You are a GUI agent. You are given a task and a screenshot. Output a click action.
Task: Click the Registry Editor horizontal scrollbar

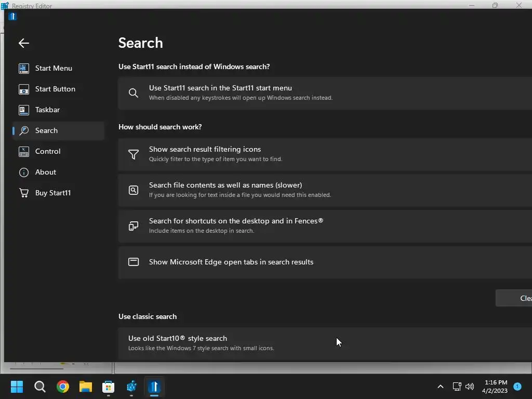coord(37,368)
